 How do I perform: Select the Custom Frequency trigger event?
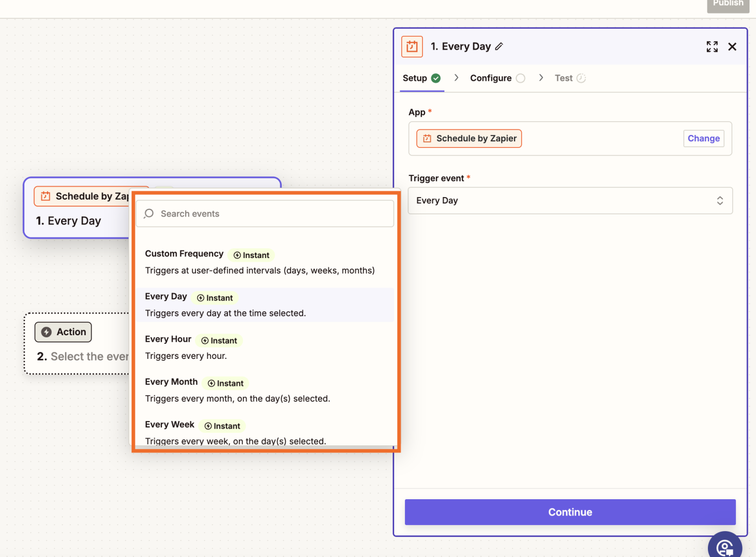pyautogui.click(x=265, y=262)
